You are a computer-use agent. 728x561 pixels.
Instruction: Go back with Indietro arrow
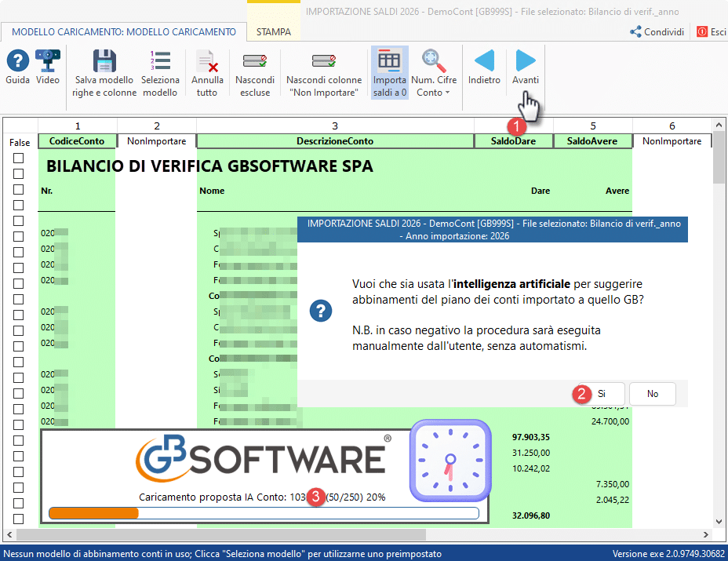click(x=484, y=67)
